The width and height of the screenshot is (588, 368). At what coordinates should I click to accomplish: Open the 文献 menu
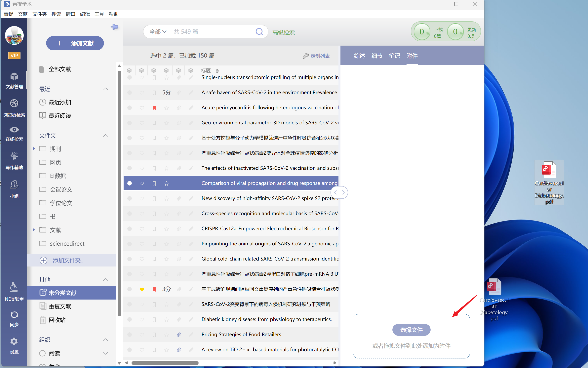click(x=23, y=14)
